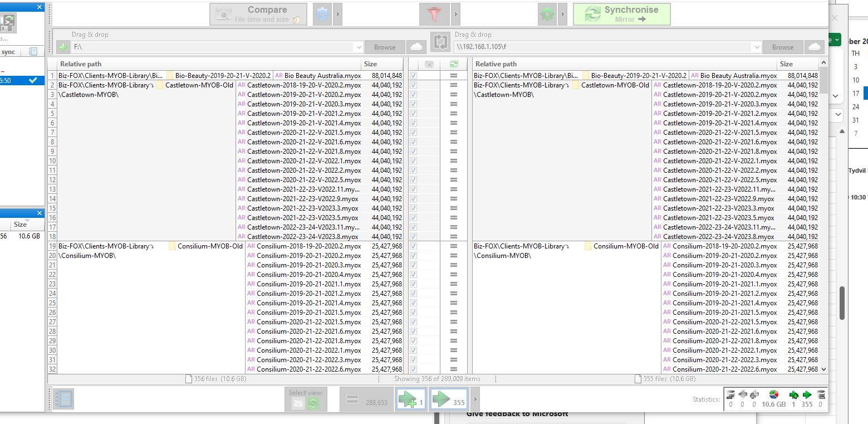Click the trash-can delete-right statistics icon
Image resolution: width=868 pixels, height=424 pixels.
coord(820,394)
